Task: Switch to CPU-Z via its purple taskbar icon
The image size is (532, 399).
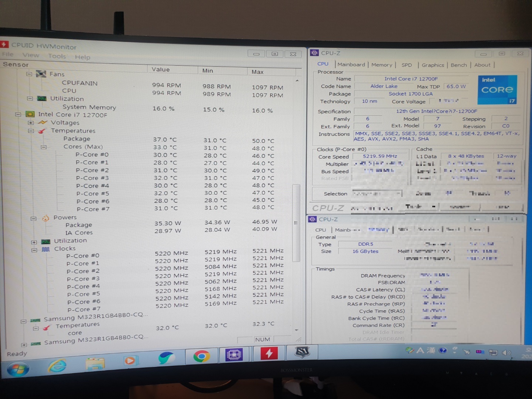Action: pos(233,354)
